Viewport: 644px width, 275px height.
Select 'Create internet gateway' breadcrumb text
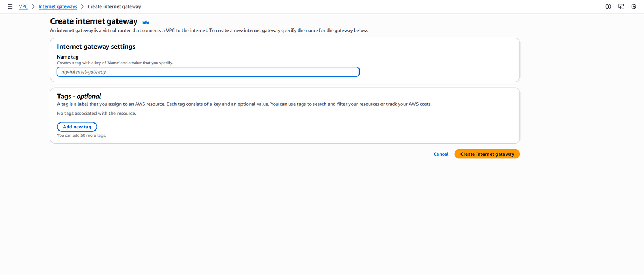pos(114,6)
